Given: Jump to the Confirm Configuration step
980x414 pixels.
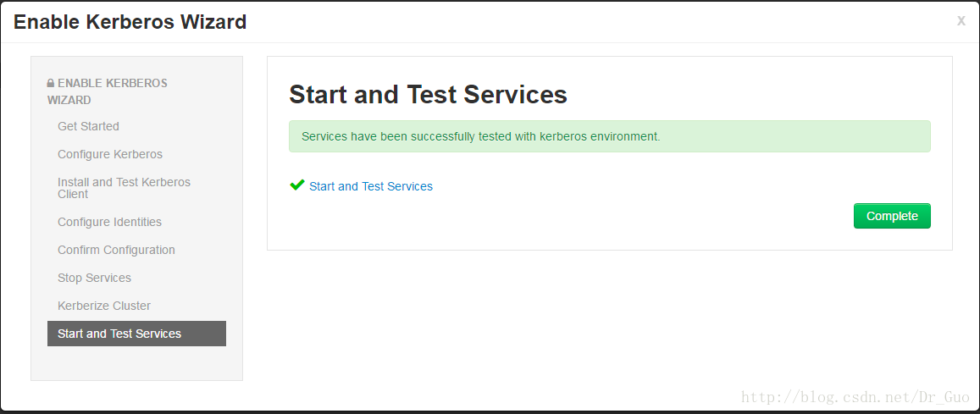Looking at the screenshot, I should 116,250.
